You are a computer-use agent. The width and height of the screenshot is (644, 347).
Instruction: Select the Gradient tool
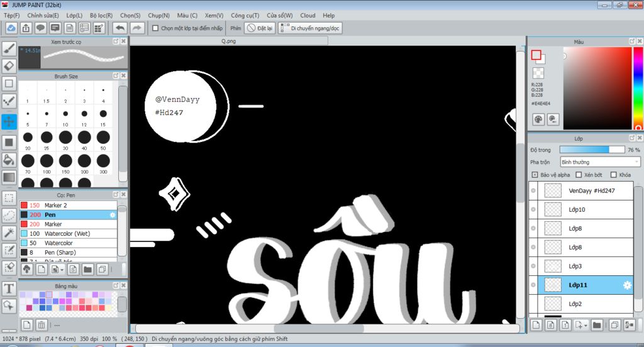point(9,177)
